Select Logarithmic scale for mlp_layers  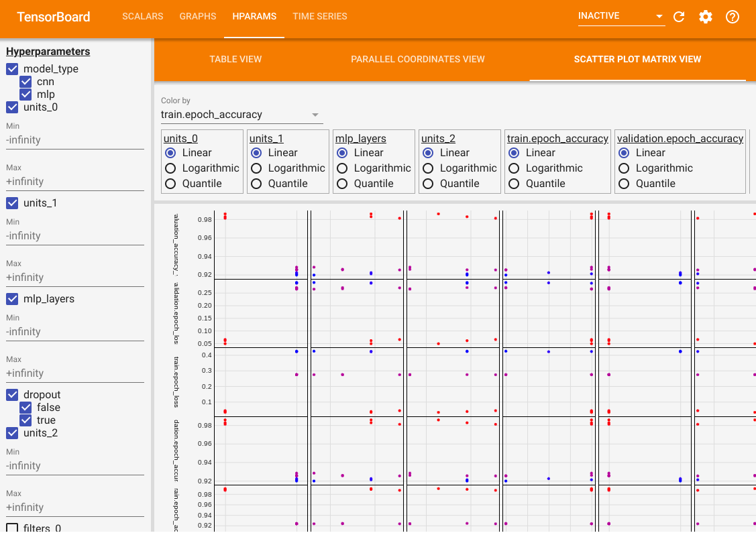coord(342,168)
